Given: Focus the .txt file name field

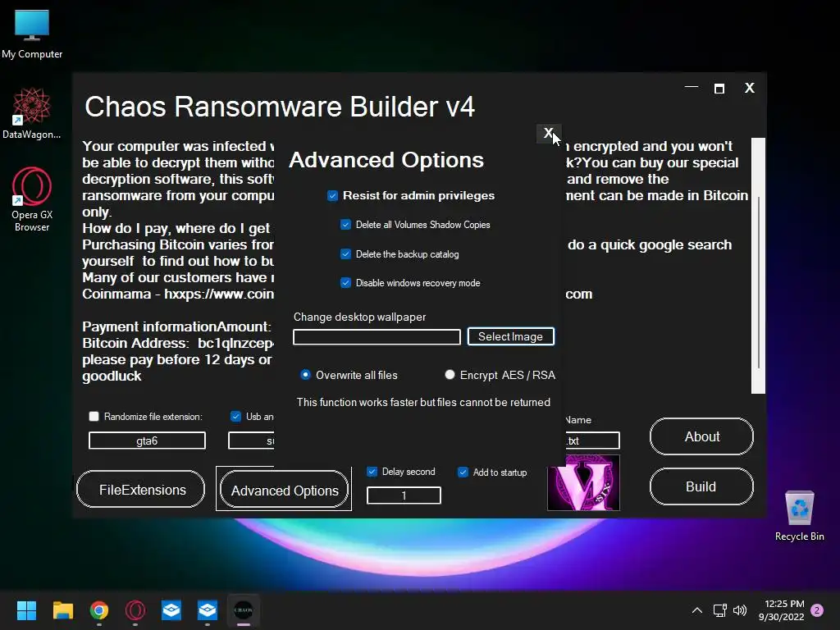Looking at the screenshot, I should [592, 441].
